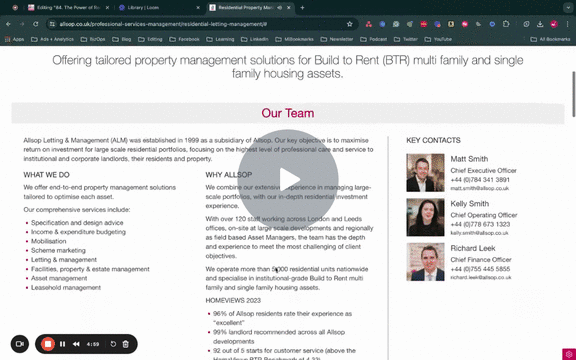Open the cookie settings gear icon

tap(569, 354)
